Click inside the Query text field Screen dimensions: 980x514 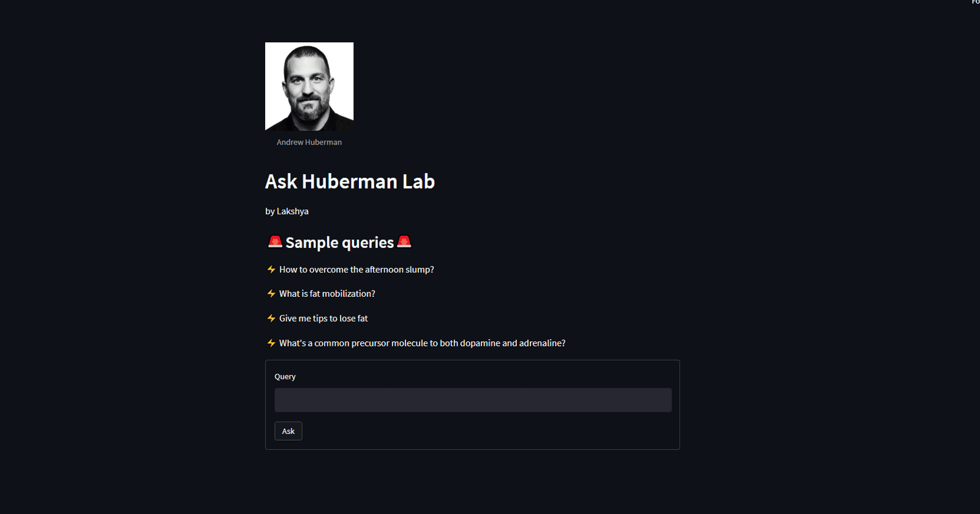coord(472,400)
